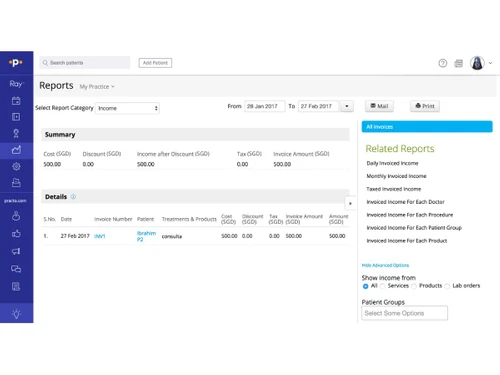Screen dimensions: 500x375
Task: Open the calendar icon in the sidebar
Action: pos(16,101)
